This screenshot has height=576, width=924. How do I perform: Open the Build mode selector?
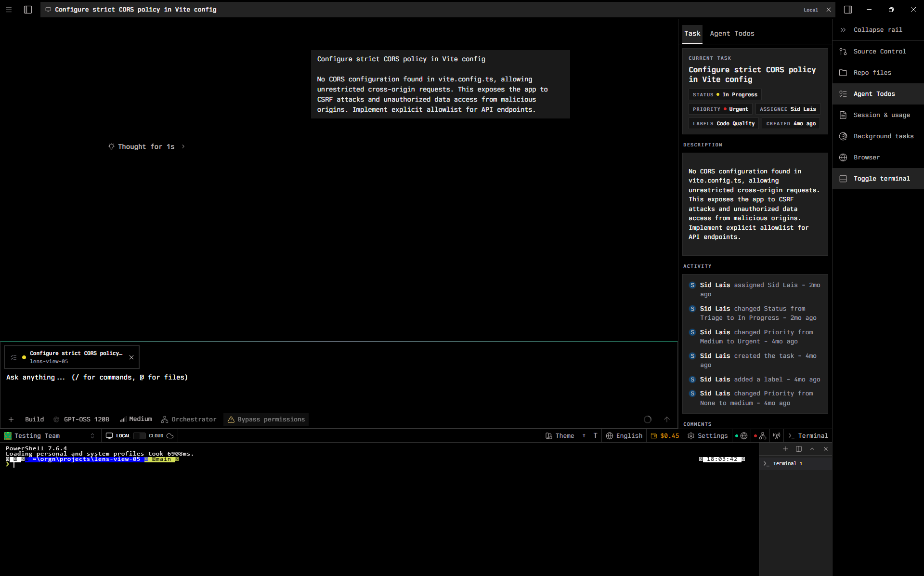pyautogui.click(x=34, y=419)
